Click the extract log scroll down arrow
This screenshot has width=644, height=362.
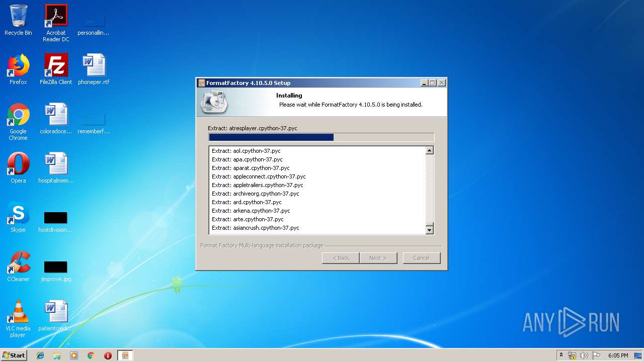429,230
